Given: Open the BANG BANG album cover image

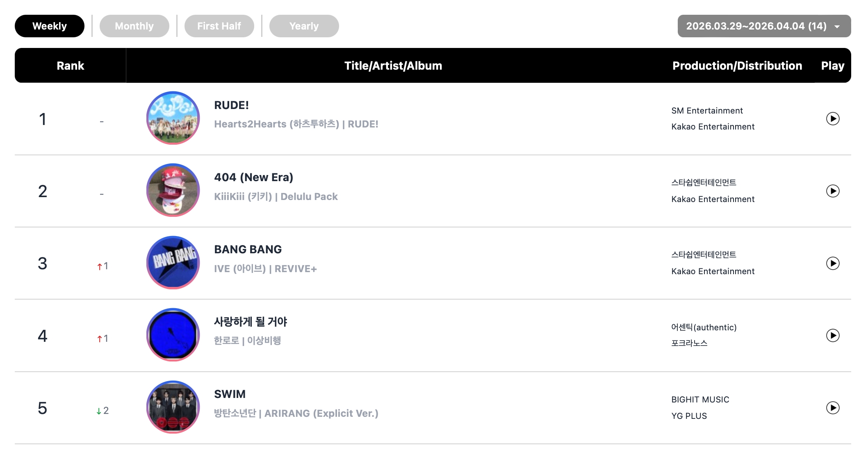Looking at the screenshot, I should [173, 262].
